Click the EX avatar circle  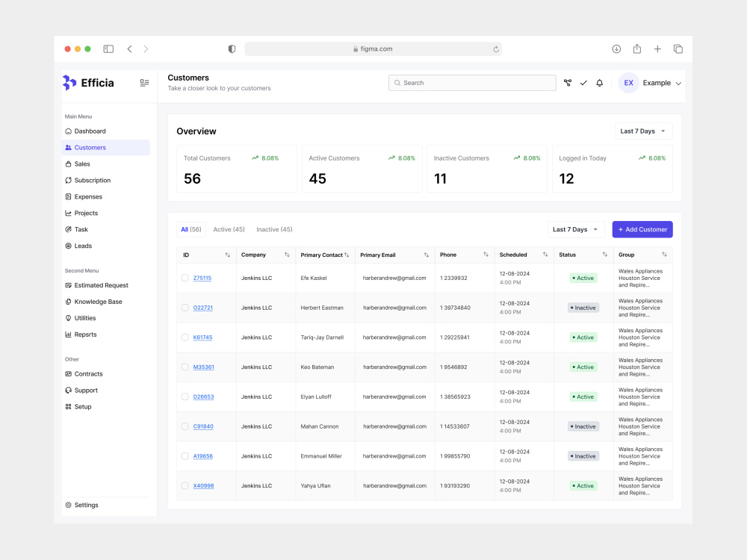(x=628, y=83)
